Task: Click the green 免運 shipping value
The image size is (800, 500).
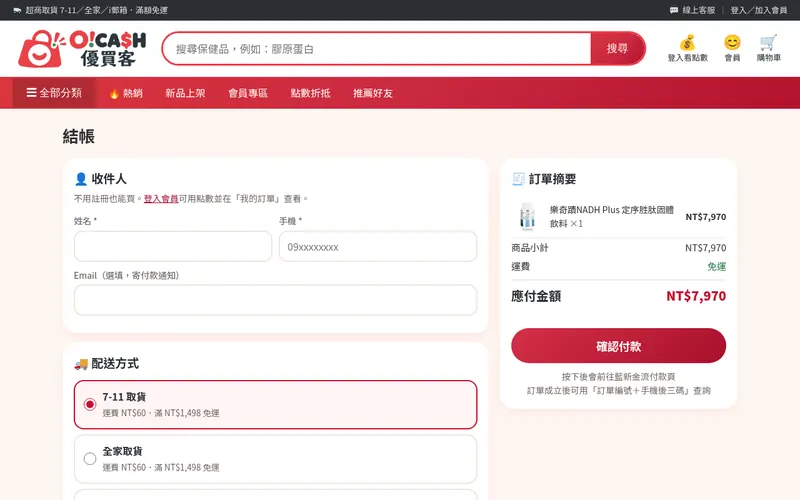Action: [x=716, y=266]
